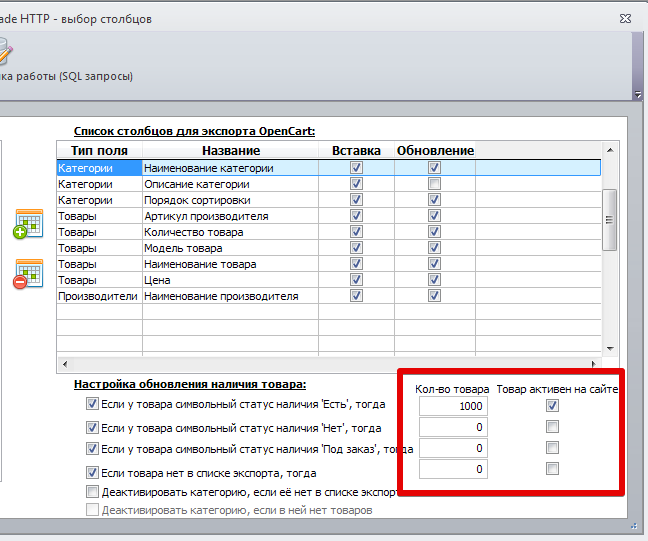648x541 pixels.
Task: Toggle the 'Есть' availability status rule
Action: click(92, 403)
